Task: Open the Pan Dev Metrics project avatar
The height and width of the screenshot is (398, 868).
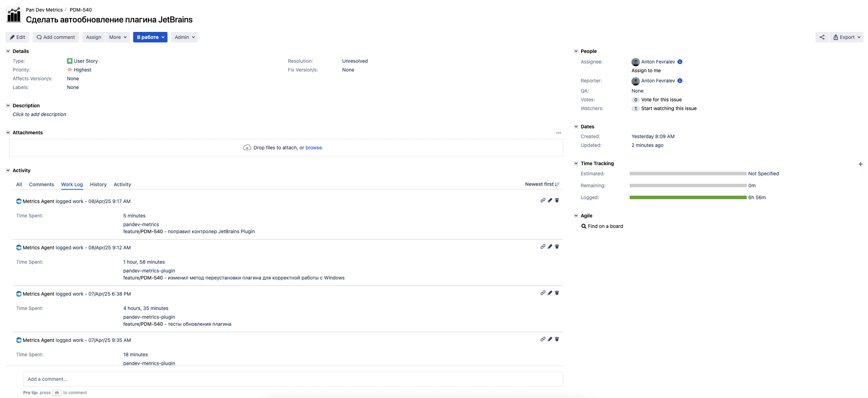Action: [14, 15]
